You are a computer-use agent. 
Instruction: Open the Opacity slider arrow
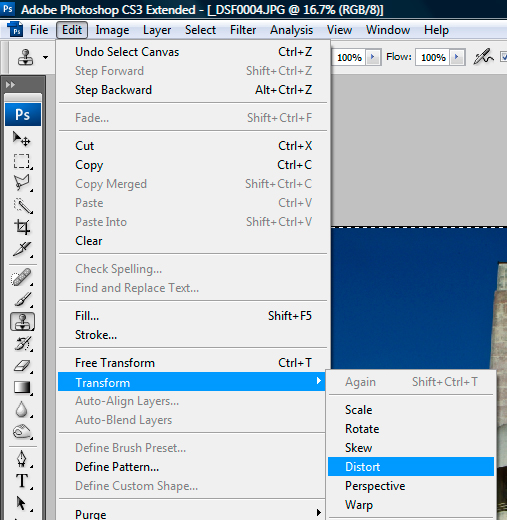click(x=373, y=57)
